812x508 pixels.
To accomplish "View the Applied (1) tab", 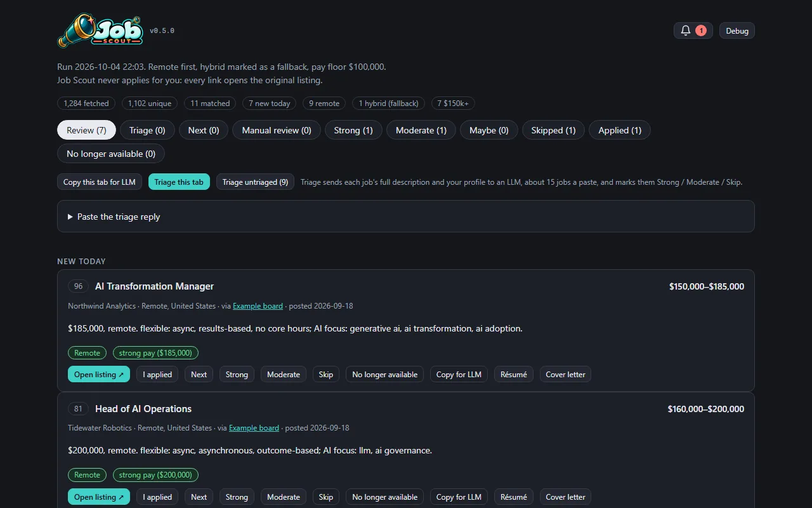I will click(620, 130).
